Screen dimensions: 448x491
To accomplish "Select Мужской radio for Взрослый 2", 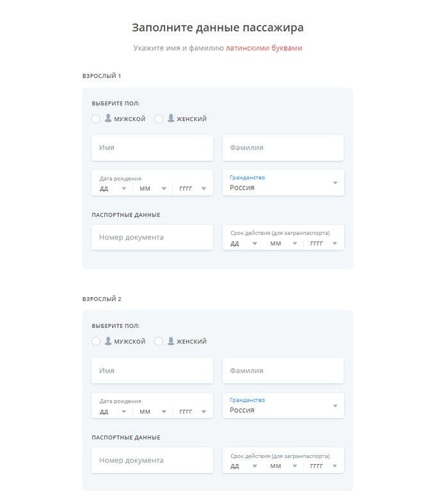I will click(96, 341).
